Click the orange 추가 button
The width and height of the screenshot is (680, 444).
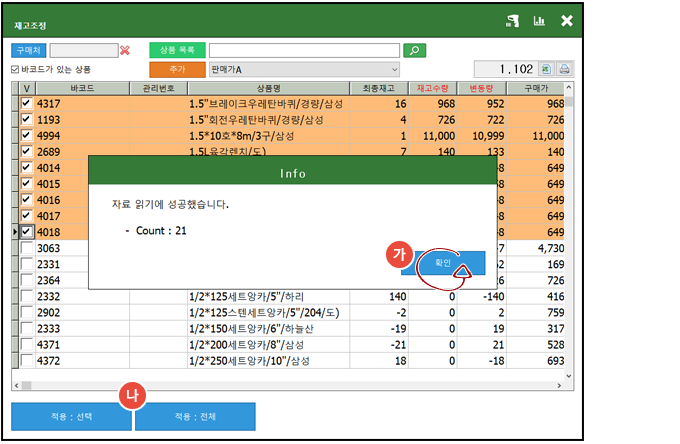pos(177,69)
